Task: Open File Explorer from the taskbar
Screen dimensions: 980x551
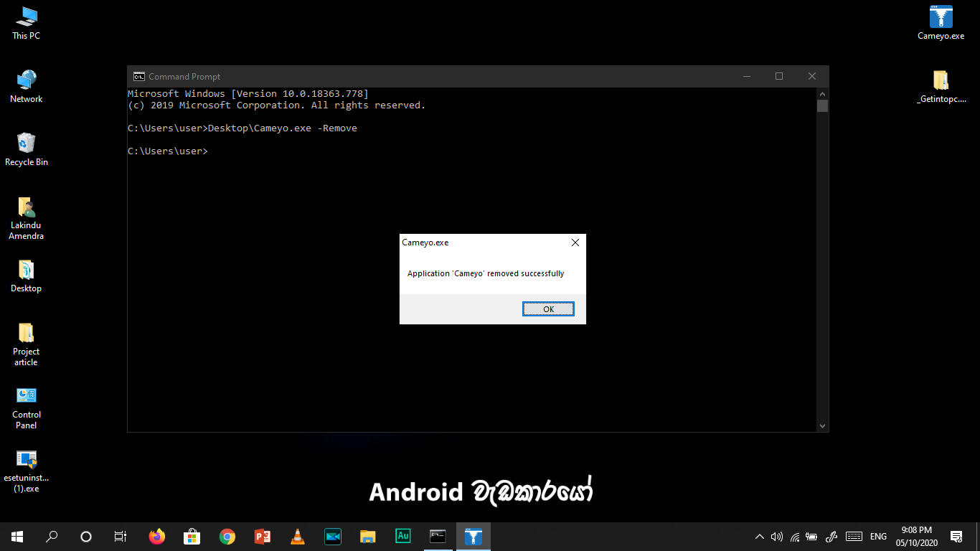Action: [x=368, y=537]
